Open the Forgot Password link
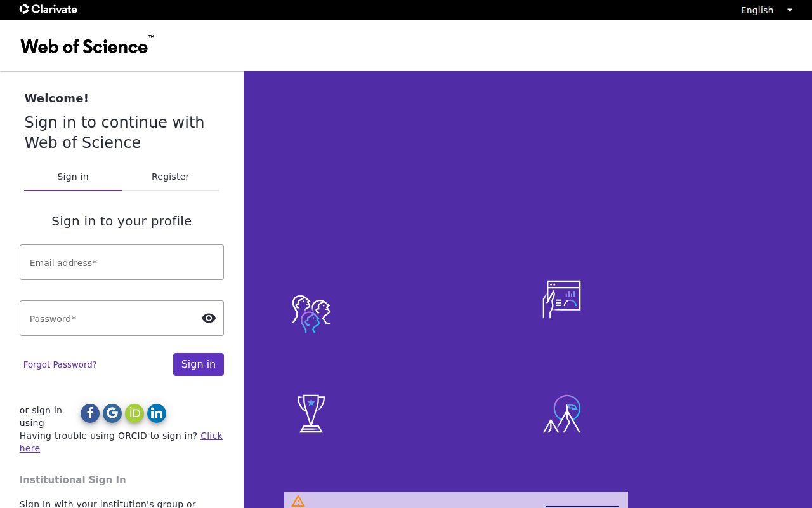The width and height of the screenshot is (812, 508). pos(60,364)
